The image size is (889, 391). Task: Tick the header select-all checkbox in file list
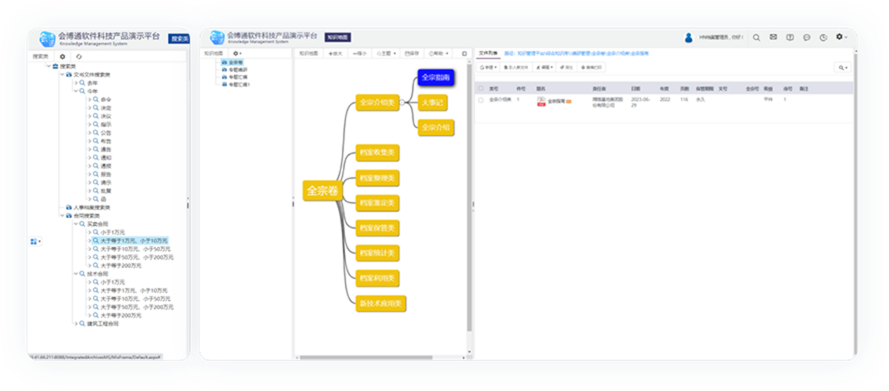click(x=481, y=88)
